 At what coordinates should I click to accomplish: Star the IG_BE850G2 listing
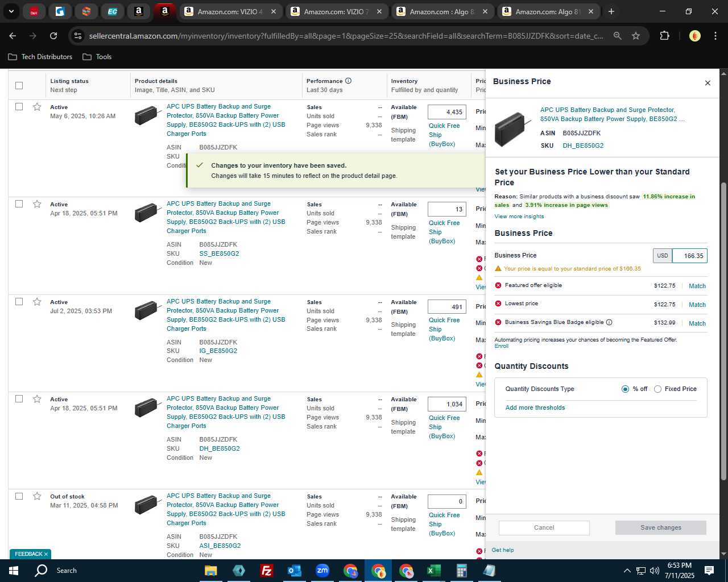pyautogui.click(x=37, y=302)
